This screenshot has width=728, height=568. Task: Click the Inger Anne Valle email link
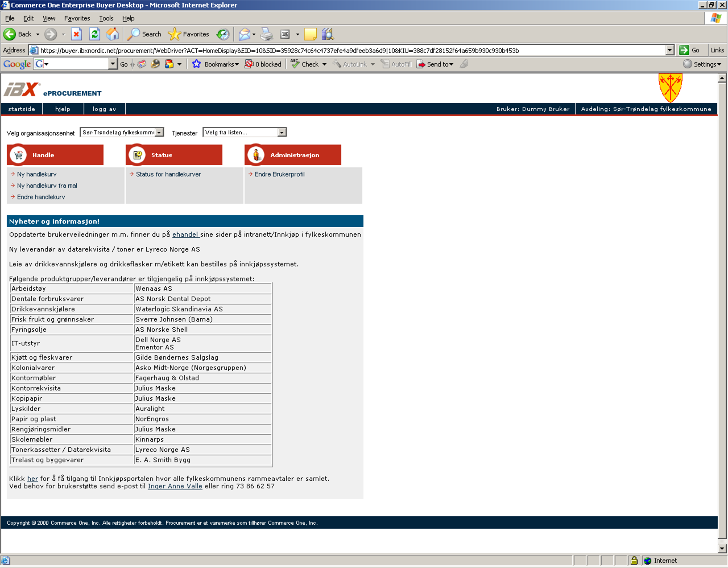(175, 486)
